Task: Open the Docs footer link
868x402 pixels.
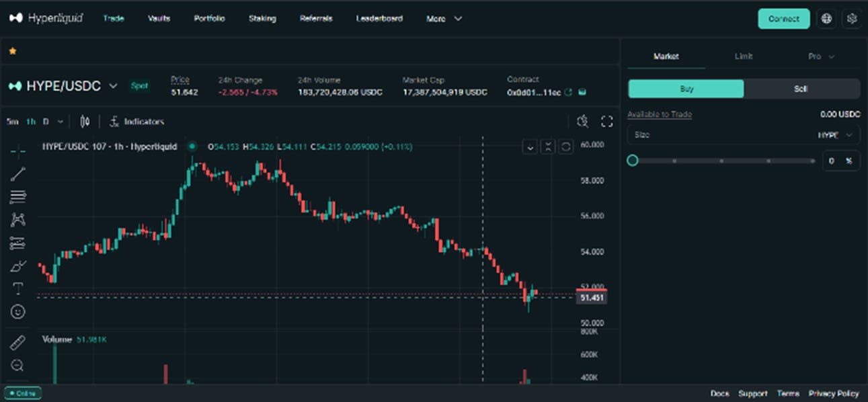Action: click(719, 393)
